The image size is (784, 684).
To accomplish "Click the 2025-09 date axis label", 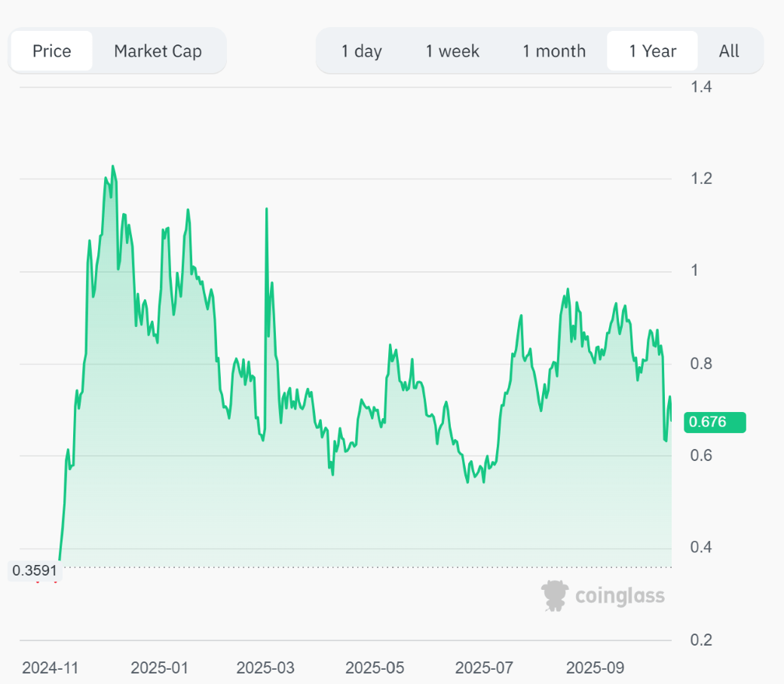I will pos(595,668).
